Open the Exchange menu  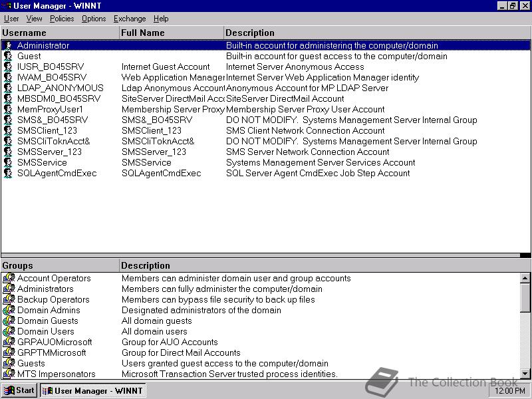(130, 19)
